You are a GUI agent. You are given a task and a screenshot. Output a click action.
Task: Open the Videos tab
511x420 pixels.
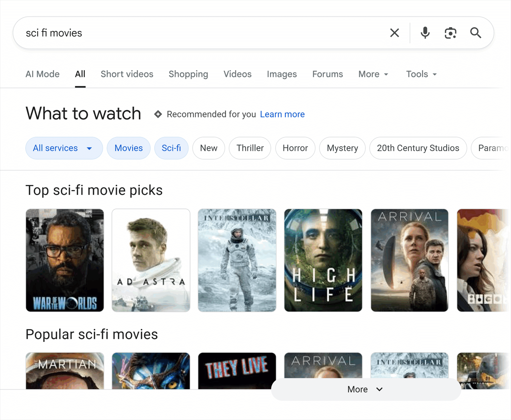238,74
